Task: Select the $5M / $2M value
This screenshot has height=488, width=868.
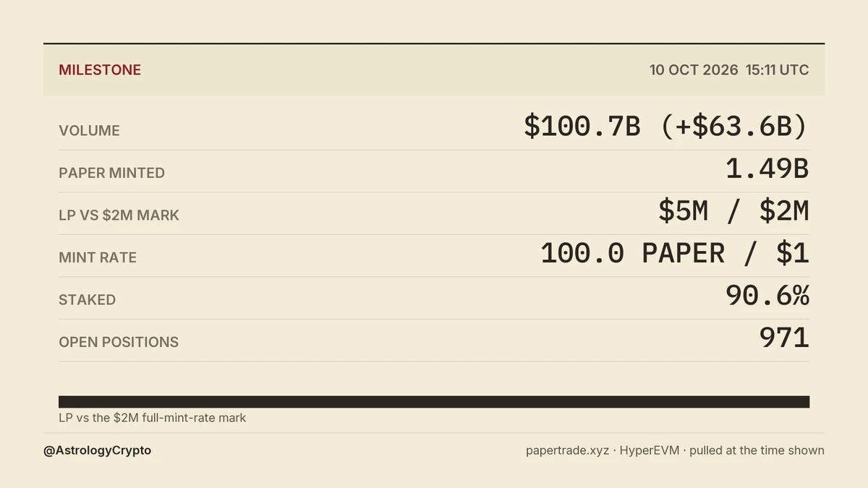Action: pos(733,211)
